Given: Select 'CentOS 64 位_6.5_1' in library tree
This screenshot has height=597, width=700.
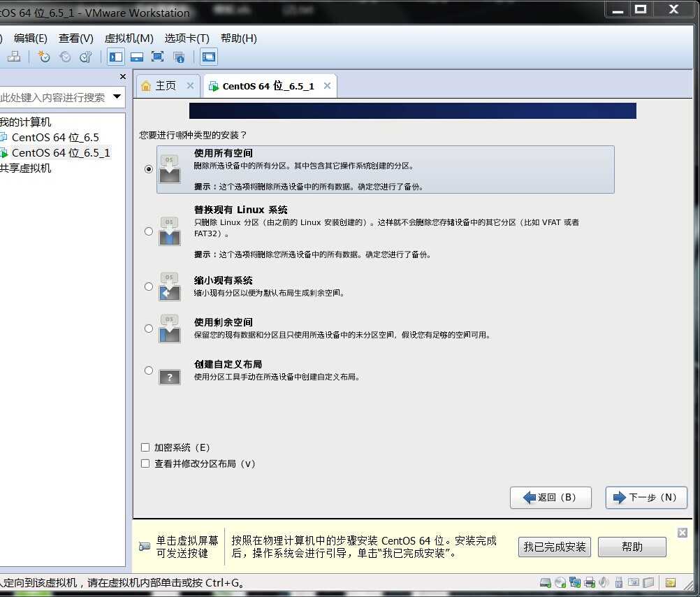Looking at the screenshot, I should point(61,153).
